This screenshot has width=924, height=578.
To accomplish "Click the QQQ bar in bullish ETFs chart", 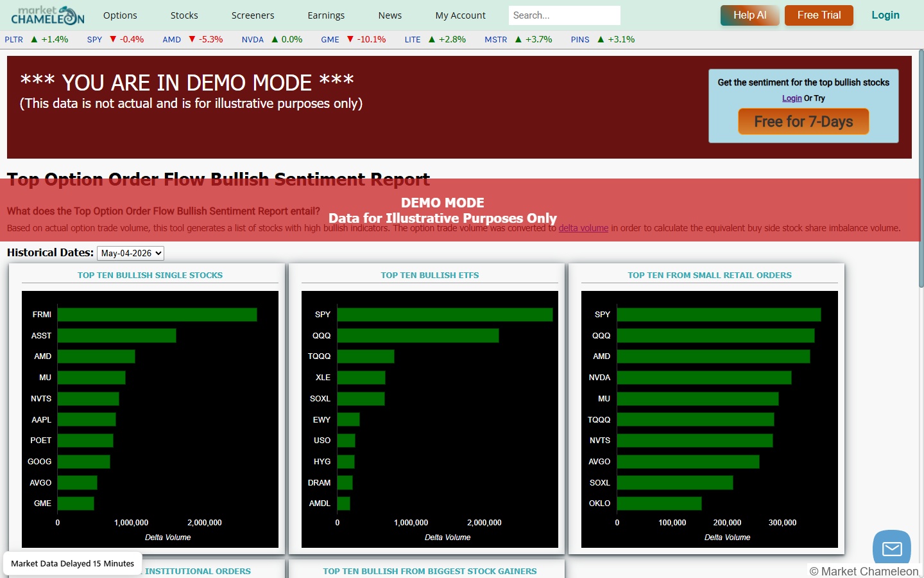I will [x=418, y=335].
